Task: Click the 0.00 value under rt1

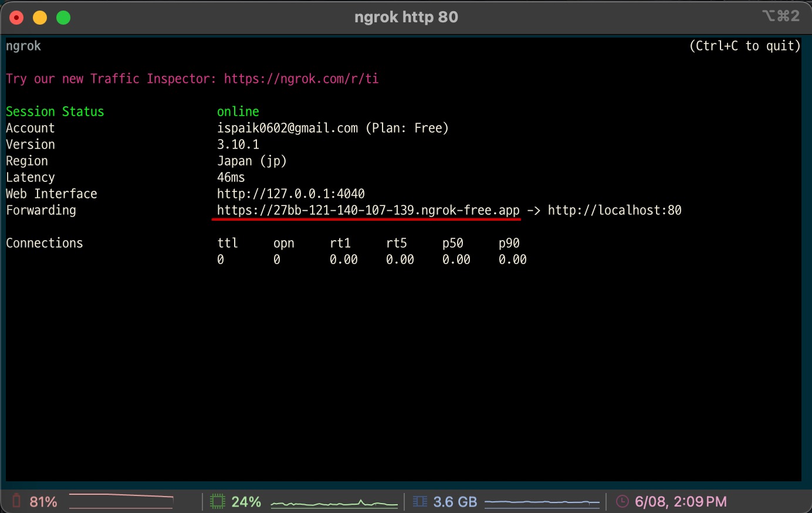Action: point(344,259)
